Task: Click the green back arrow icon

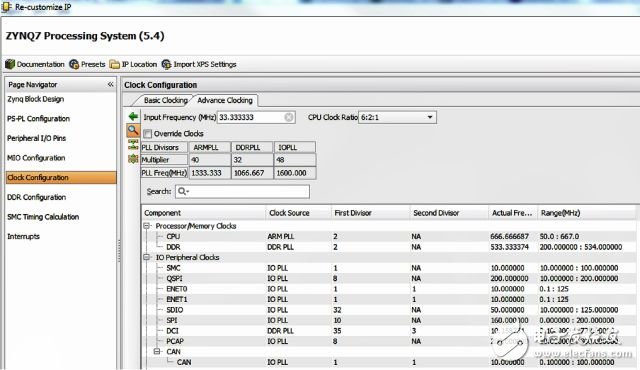Action: click(133, 117)
